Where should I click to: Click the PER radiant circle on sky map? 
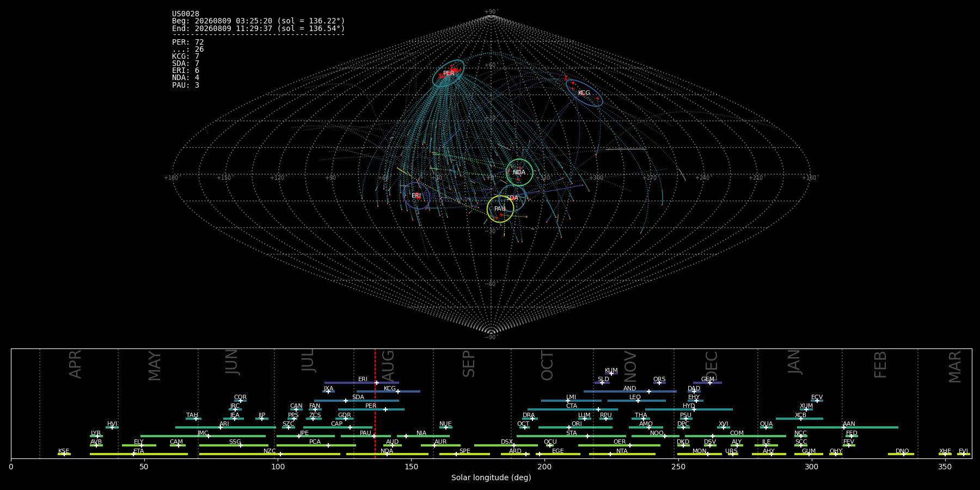[x=448, y=73]
